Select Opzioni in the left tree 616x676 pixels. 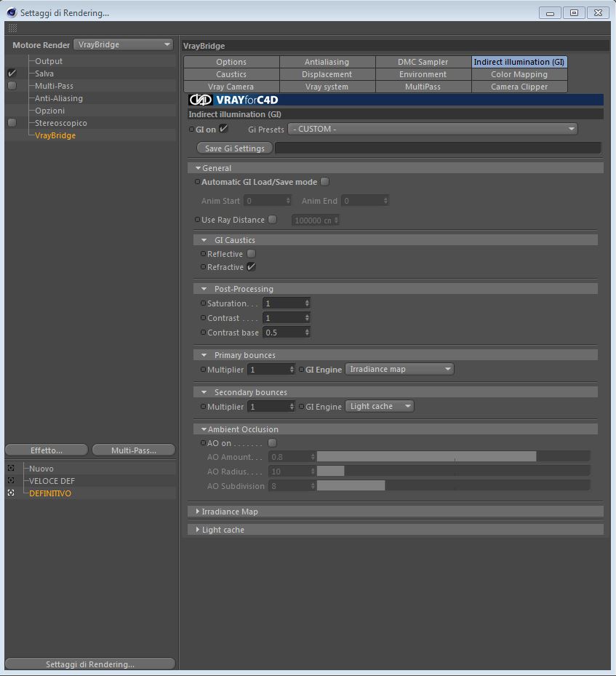(49, 111)
